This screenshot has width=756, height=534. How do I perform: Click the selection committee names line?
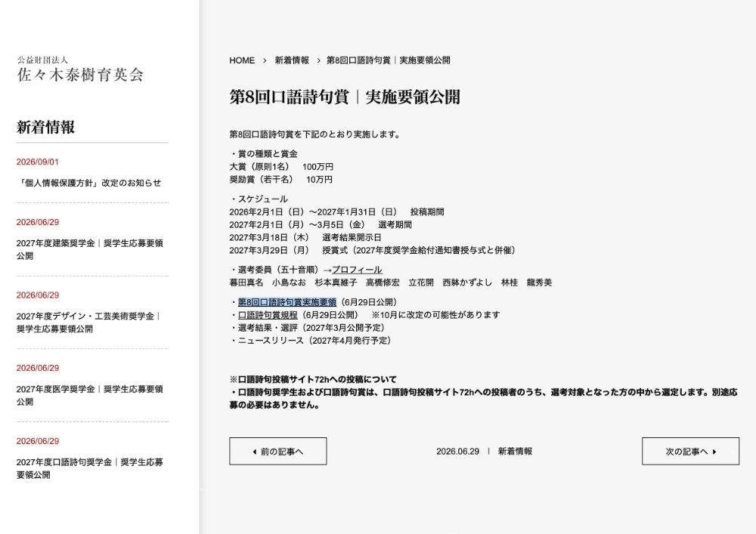(391, 282)
